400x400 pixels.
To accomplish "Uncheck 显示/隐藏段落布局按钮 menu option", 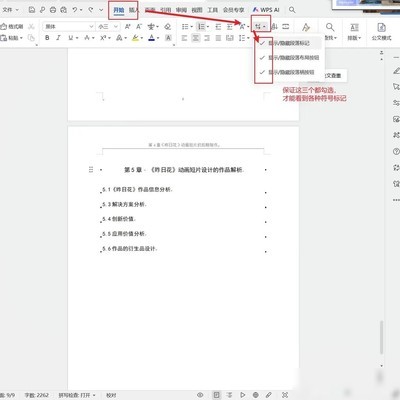I will pyautogui.click(x=288, y=57).
